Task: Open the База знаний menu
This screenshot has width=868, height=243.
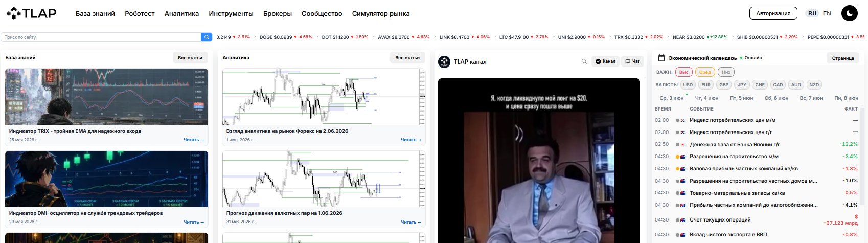Action: (95, 14)
